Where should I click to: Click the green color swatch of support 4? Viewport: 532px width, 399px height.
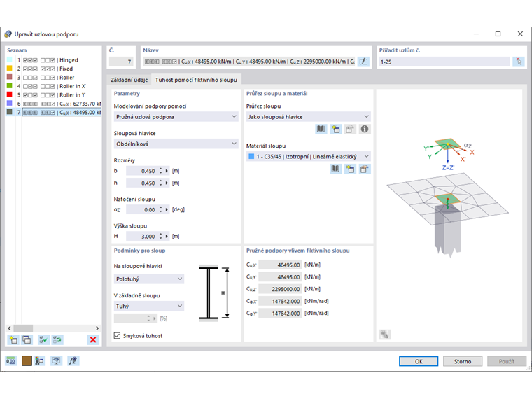coord(10,85)
